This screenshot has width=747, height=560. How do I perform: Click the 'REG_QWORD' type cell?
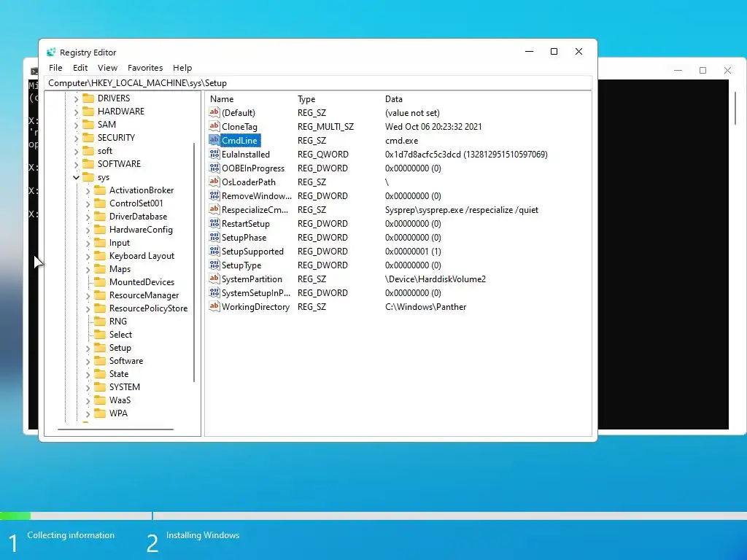(x=323, y=155)
